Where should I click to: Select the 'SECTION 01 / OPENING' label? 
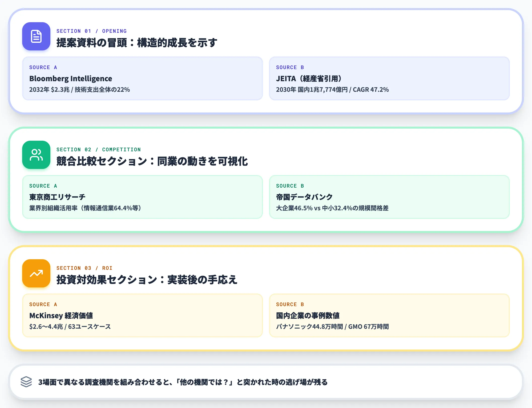[91, 31]
